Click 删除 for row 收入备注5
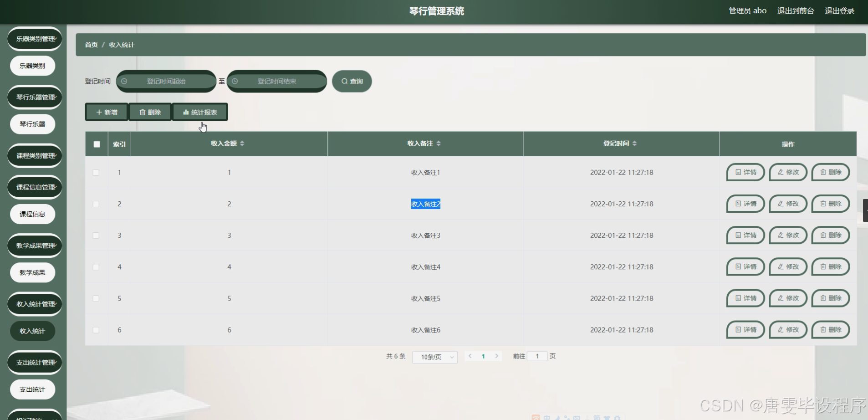Viewport: 868px width, 420px height. [x=831, y=298]
